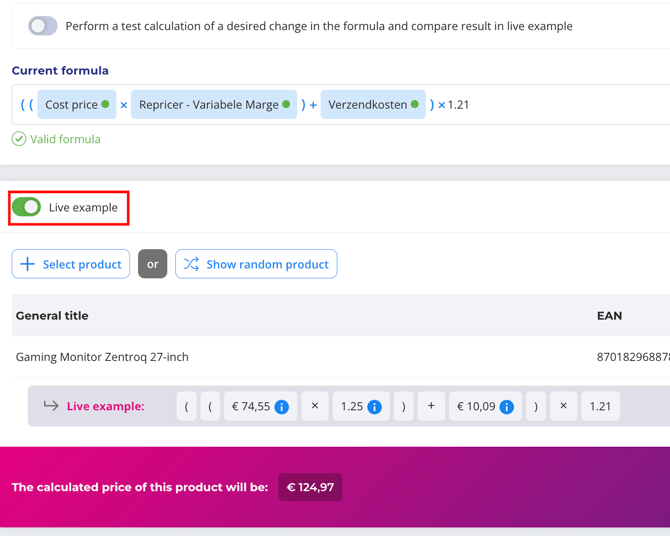The height and width of the screenshot is (536, 670).
Task: Select the Cost price formula chip
Action: point(72,104)
